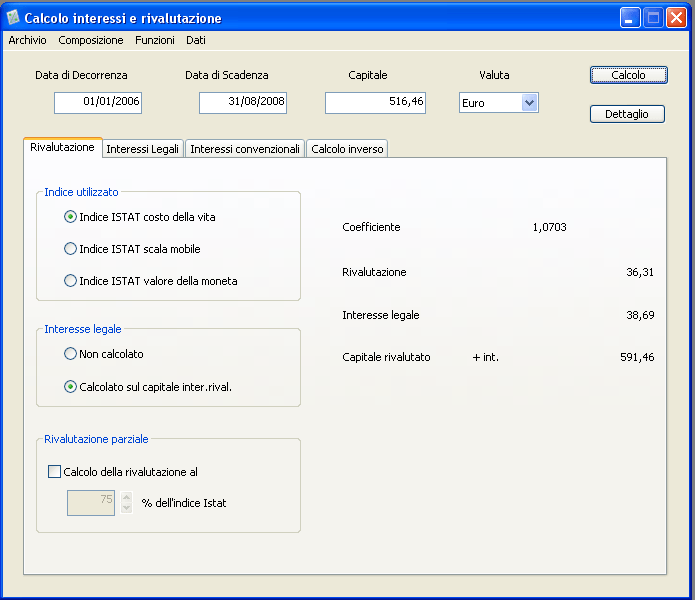Switch to the Calcolo inverso tab
Image resolution: width=695 pixels, height=600 pixels.
click(x=347, y=149)
